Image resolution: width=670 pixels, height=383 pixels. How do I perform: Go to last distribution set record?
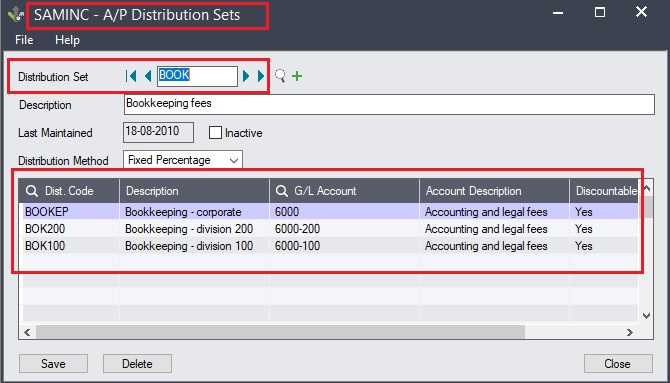pos(261,76)
